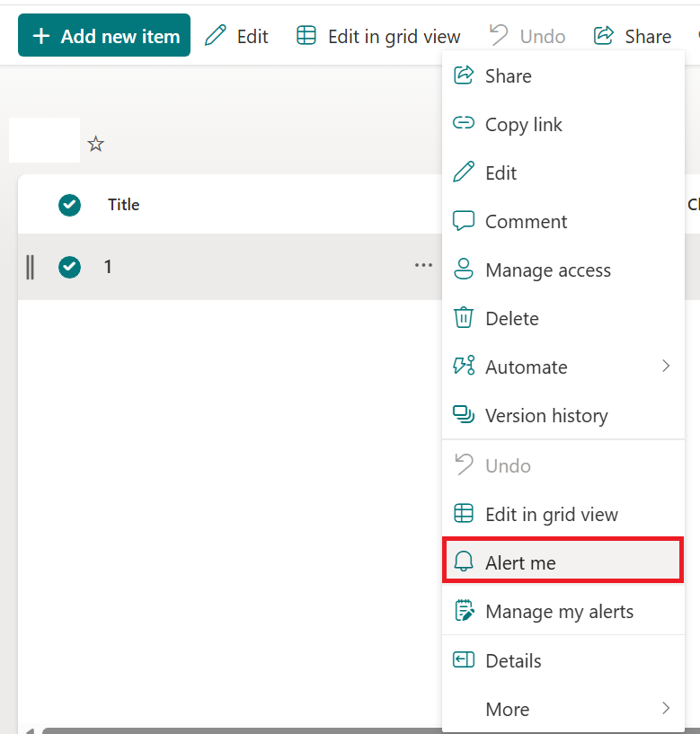Choose Share in the context menu
700x734 pixels.
(x=563, y=75)
